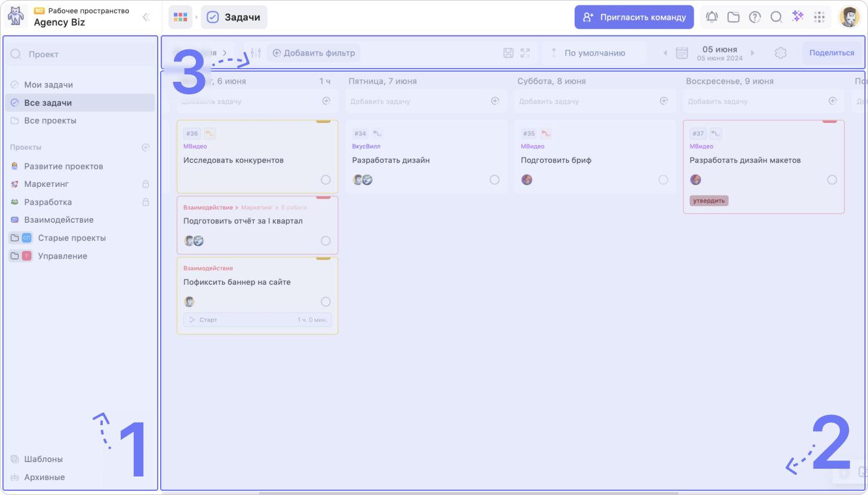Check off 'Пофиксить баннер на сайте' task

click(326, 302)
